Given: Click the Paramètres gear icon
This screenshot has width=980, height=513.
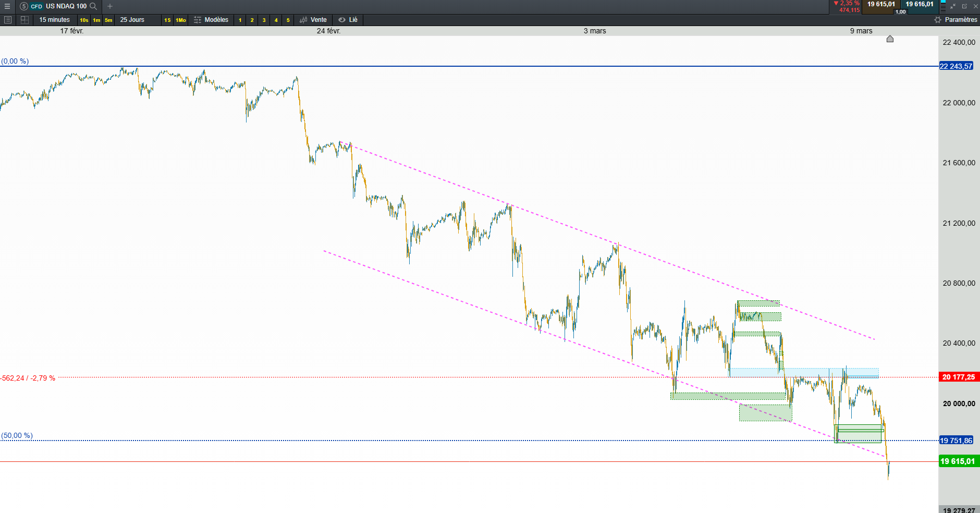Looking at the screenshot, I should (x=938, y=20).
